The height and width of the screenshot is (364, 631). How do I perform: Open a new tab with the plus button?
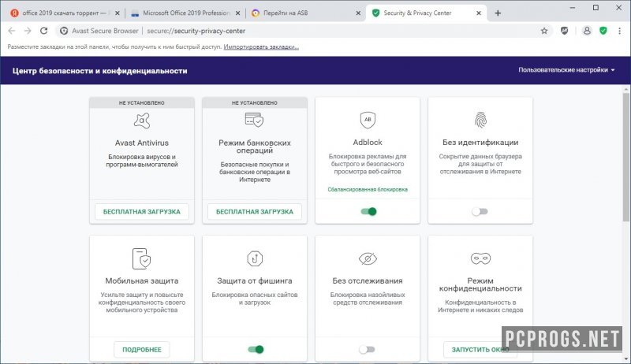pyautogui.click(x=498, y=13)
